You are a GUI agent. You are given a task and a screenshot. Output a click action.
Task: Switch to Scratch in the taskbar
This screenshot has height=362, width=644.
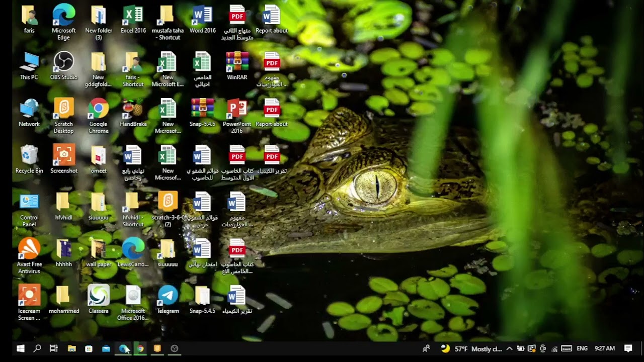pyautogui.click(x=157, y=348)
